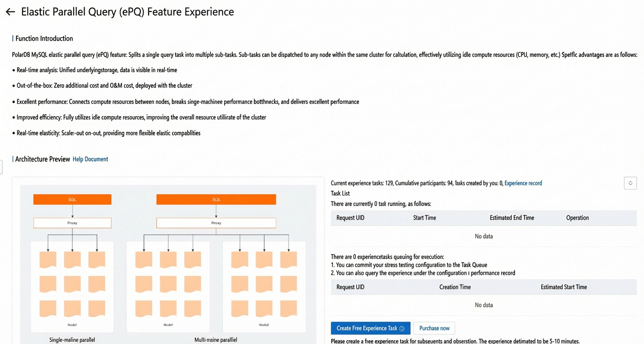Click the Start Time column header
644x344 pixels.
(424, 218)
